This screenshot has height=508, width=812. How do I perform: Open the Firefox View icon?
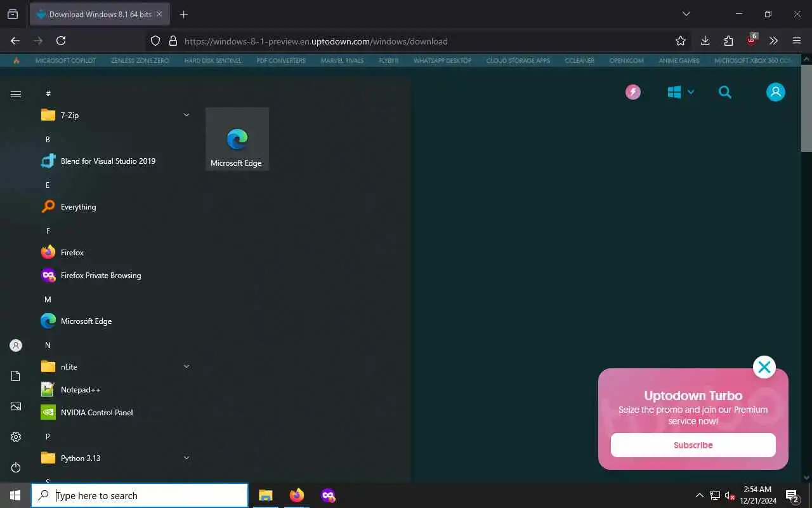13,14
